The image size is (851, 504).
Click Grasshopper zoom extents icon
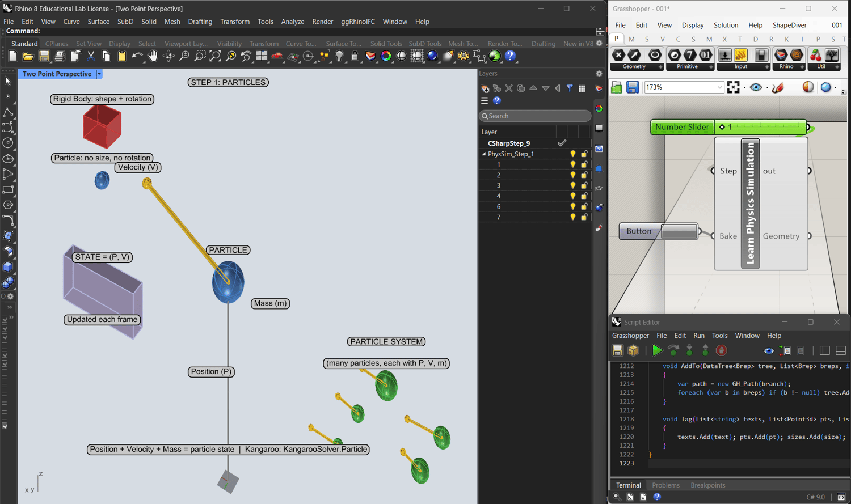tap(733, 87)
